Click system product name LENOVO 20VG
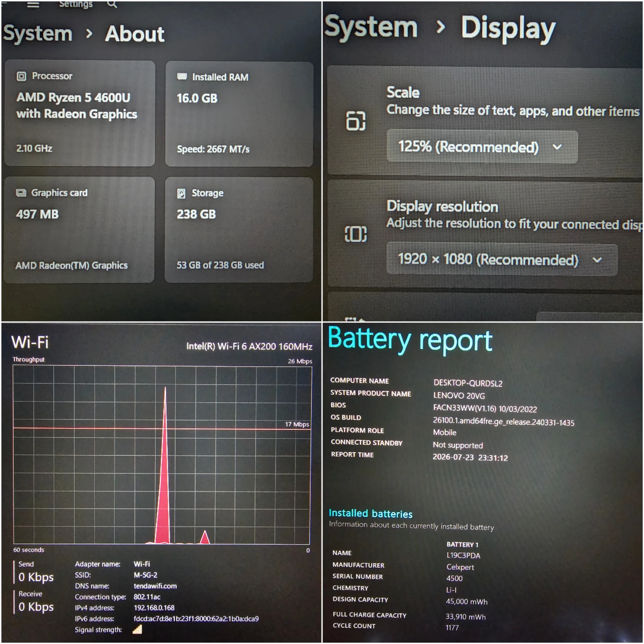Image resolution: width=644 pixels, height=644 pixels. point(459,396)
